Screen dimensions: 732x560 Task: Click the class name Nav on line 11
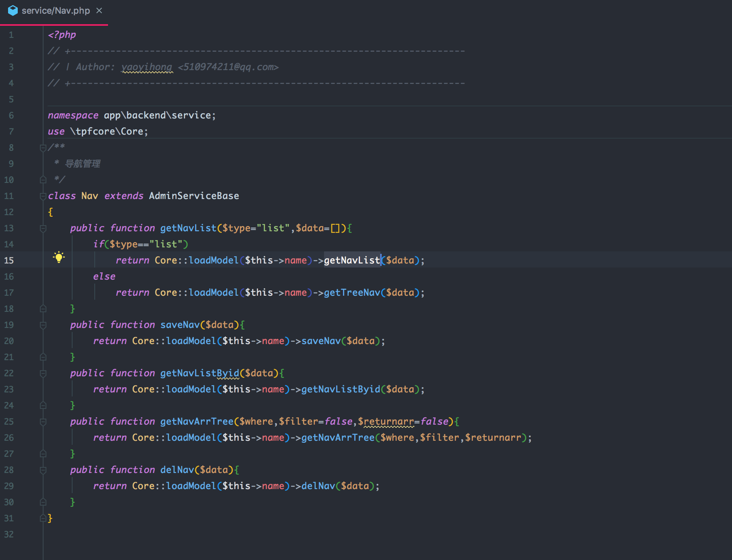click(x=89, y=196)
